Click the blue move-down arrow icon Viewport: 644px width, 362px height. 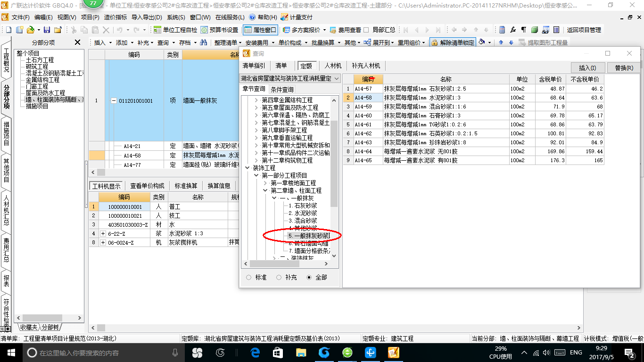click(511, 42)
